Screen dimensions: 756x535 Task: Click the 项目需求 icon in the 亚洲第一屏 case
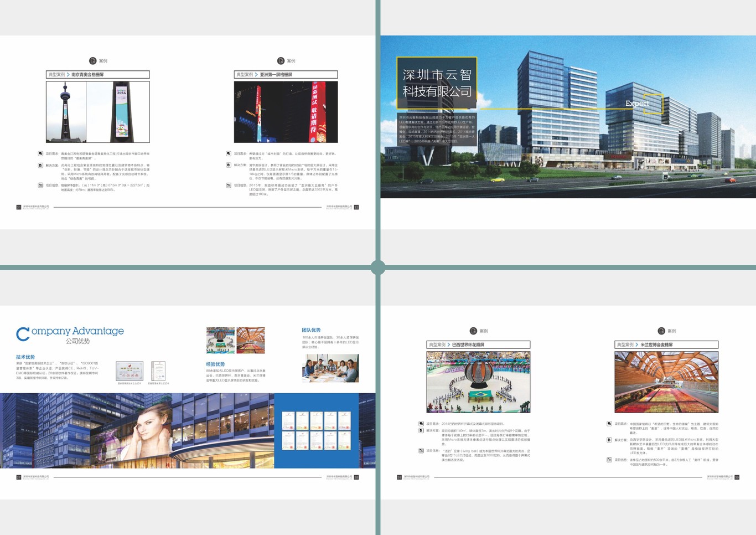[229, 154]
